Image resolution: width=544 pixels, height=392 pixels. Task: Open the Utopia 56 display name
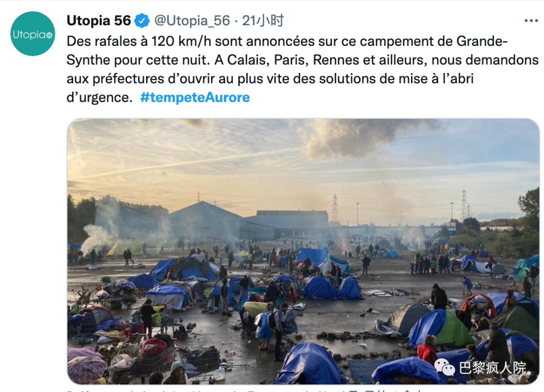tap(99, 21)
